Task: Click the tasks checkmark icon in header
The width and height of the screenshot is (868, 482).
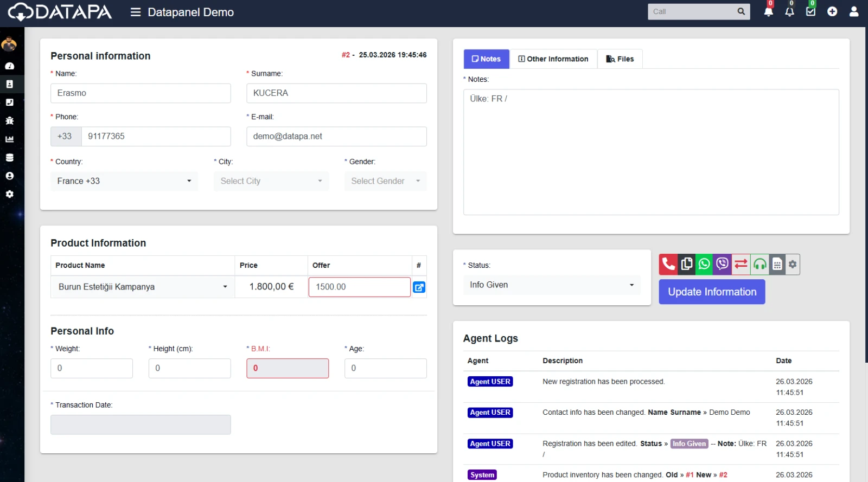Action: click(x=810, y=11)
